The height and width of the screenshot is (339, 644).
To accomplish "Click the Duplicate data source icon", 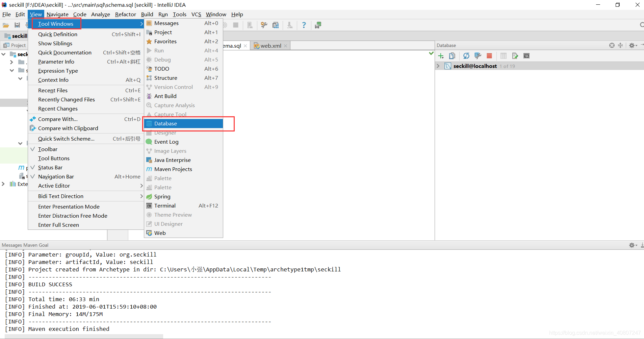I will (452, 56).
